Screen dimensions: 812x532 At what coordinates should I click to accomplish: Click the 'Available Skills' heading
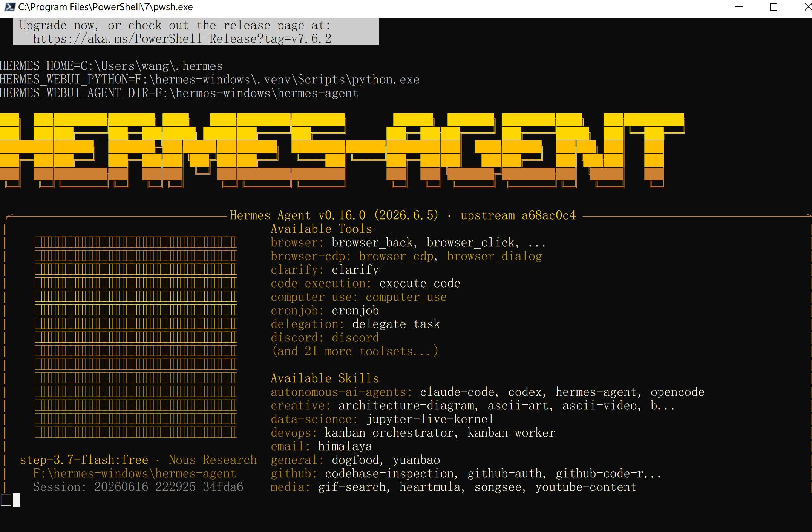click(325, 378)
